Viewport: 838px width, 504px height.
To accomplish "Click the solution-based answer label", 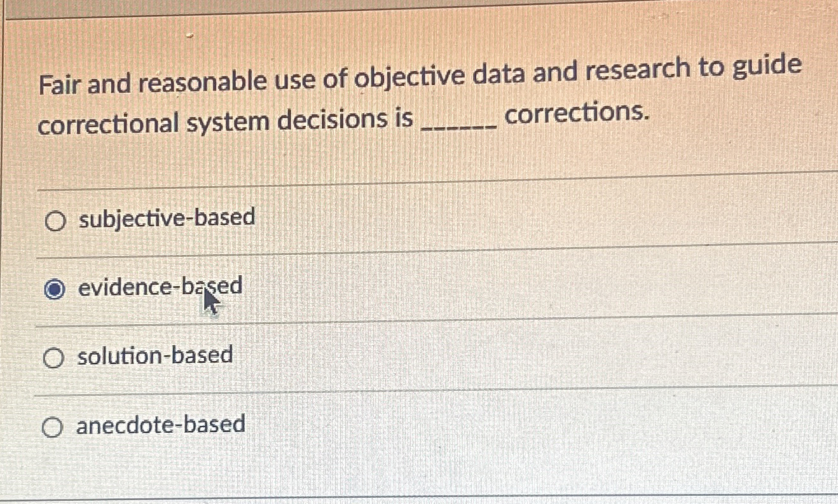I will pos(156,355).
